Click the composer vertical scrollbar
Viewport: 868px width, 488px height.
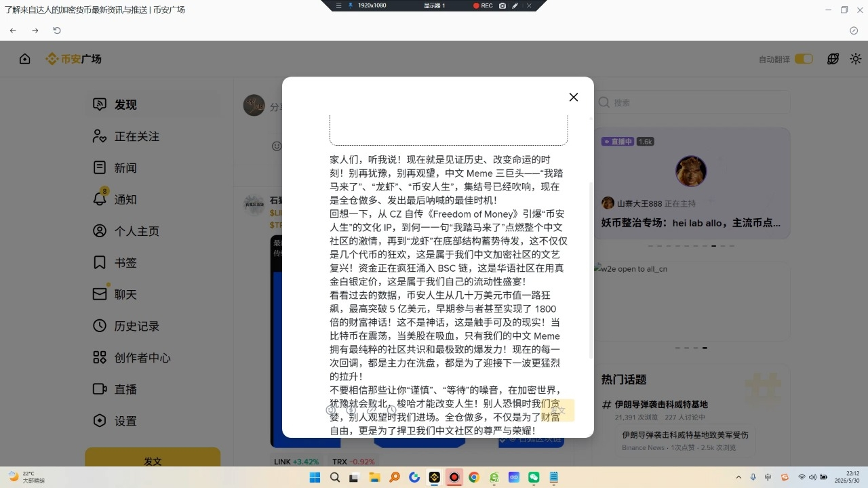591,271
